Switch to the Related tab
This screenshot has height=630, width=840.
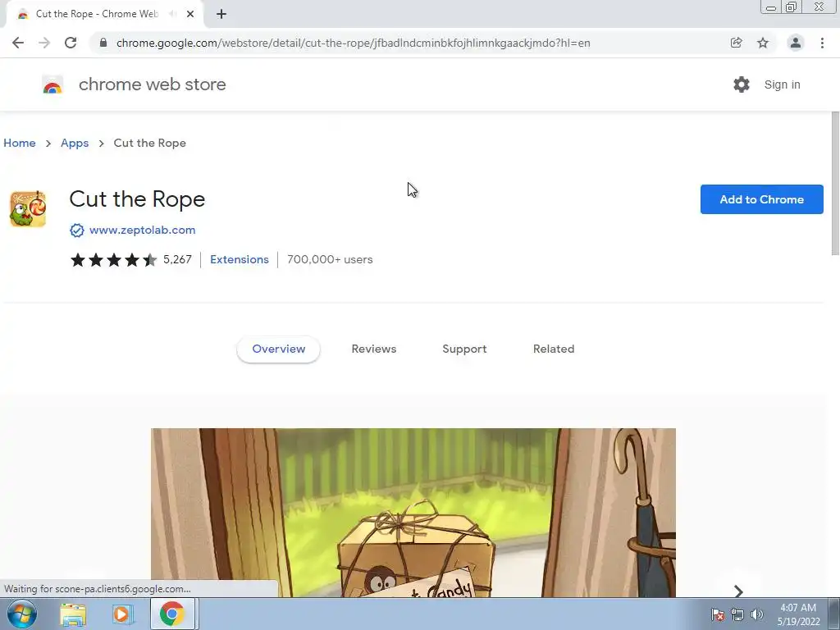click(554, 349)
